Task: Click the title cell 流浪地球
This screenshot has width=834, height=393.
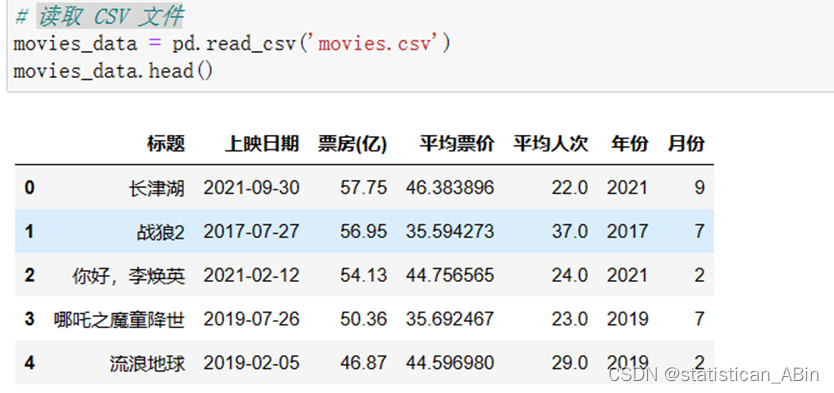Action: [147, 363]
